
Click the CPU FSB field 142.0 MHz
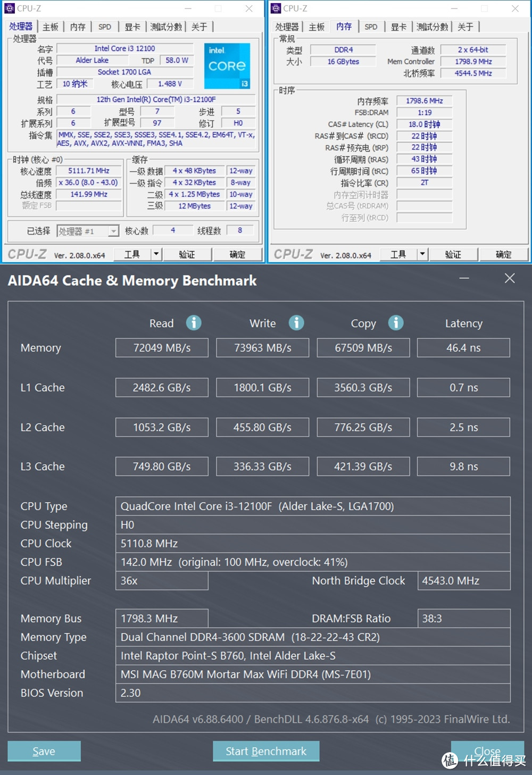[x=313, y=562]
